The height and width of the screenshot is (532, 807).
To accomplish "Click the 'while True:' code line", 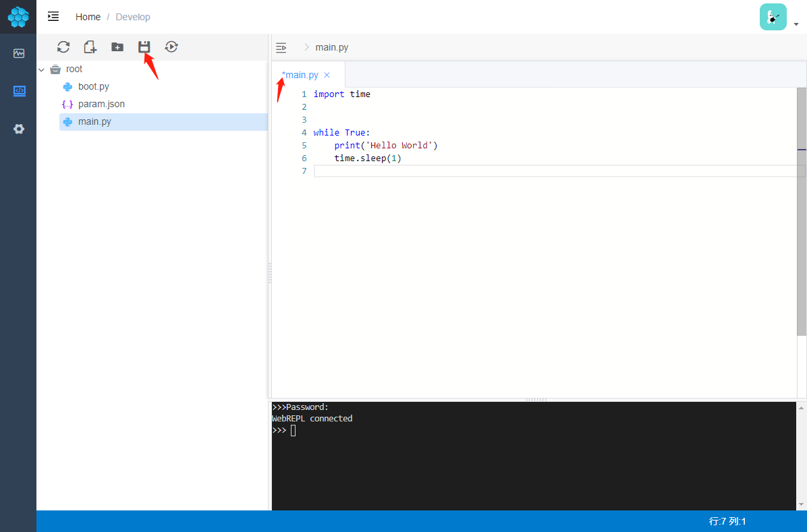I will [341, 133].
